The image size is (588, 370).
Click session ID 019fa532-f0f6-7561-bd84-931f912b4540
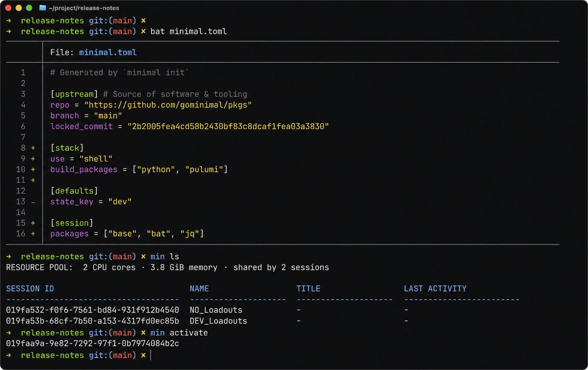pyautogui.click(x=92, y=310)
